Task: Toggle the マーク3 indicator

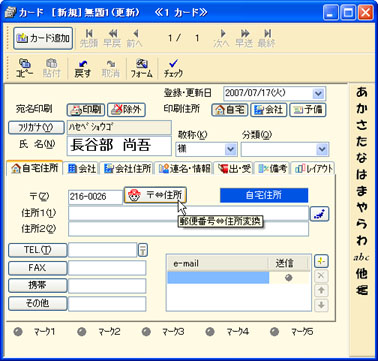Action: point(146,332)
